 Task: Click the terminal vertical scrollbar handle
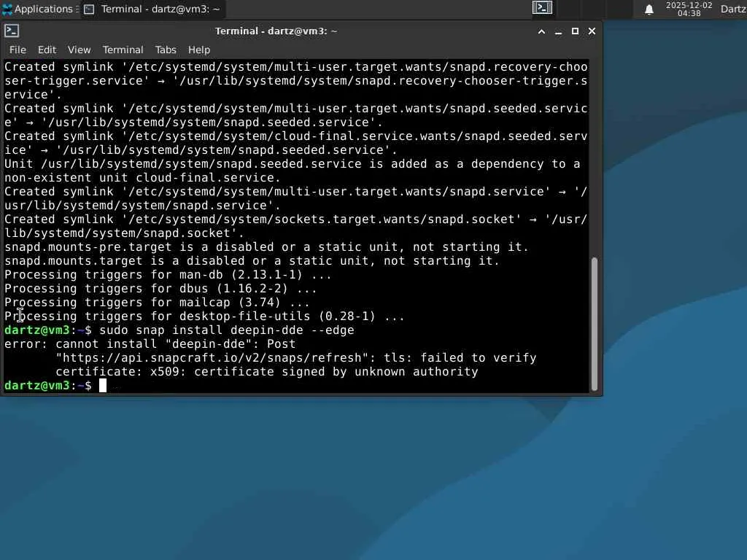(594, 324)
